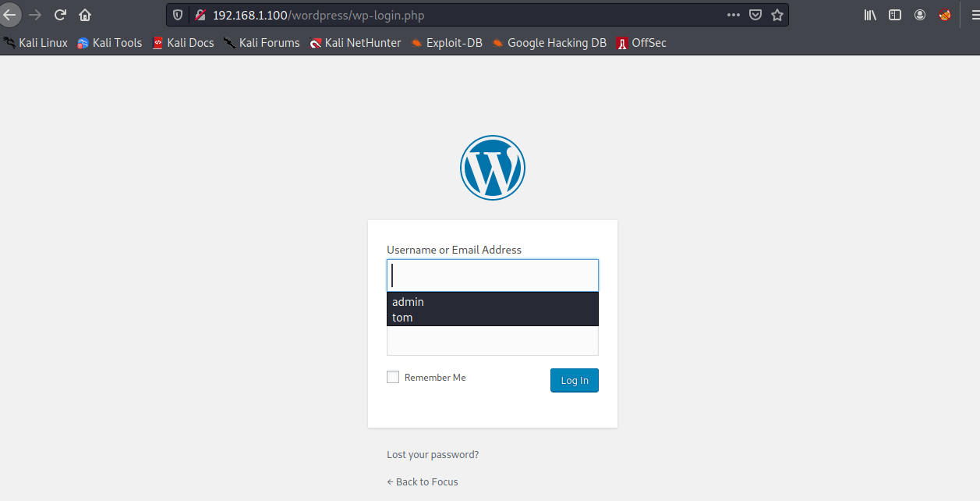Viewport: 980px width, 501px height.
Task: Click the insecure connection padlock icon
Action: pos(200,15)
